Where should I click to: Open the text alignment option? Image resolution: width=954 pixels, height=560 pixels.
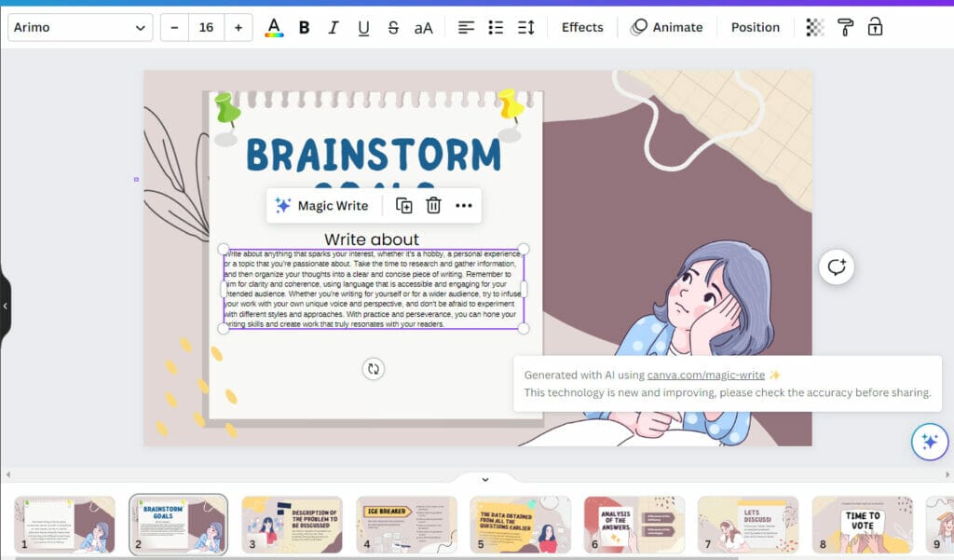pyautogui.click(x=467, y=28)
